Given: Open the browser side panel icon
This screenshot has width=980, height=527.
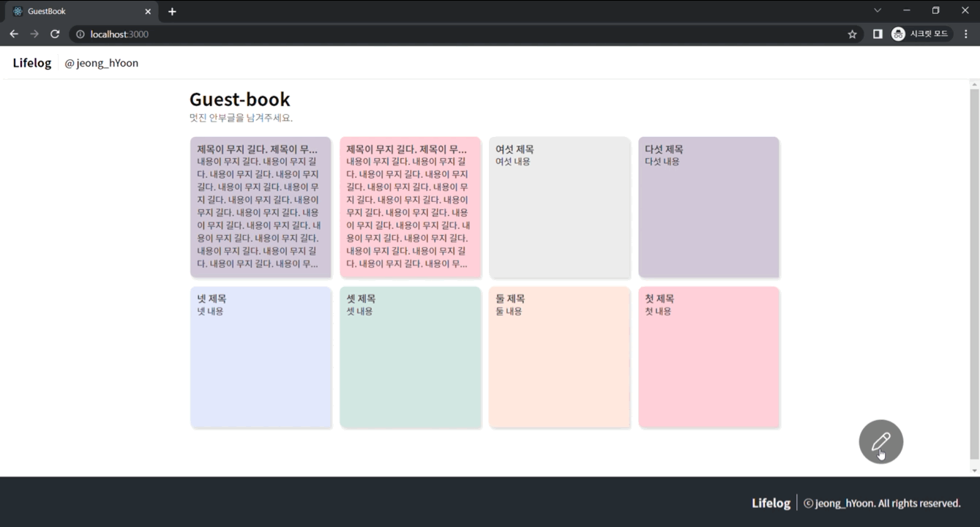Looking at the screenshot, I should tap(878, 34).
